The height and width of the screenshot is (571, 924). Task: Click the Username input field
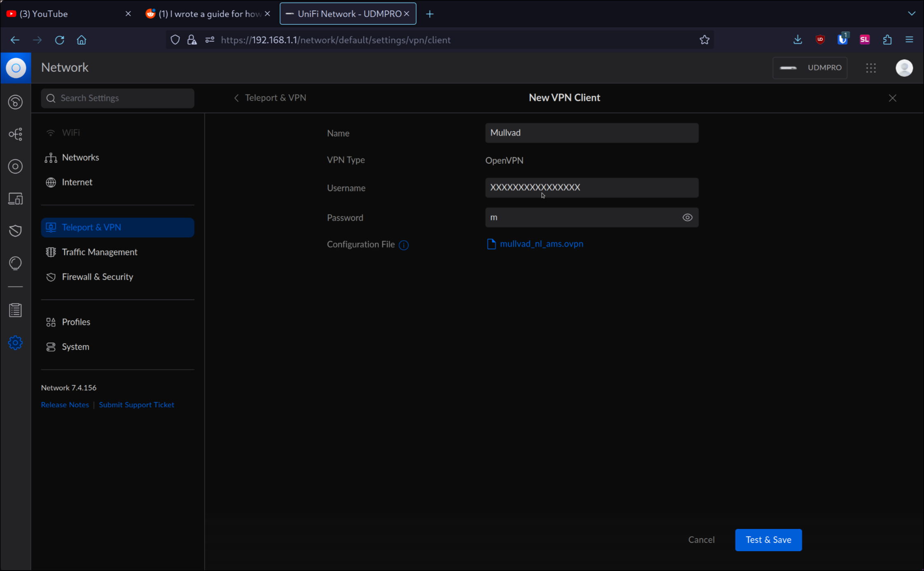592,188
